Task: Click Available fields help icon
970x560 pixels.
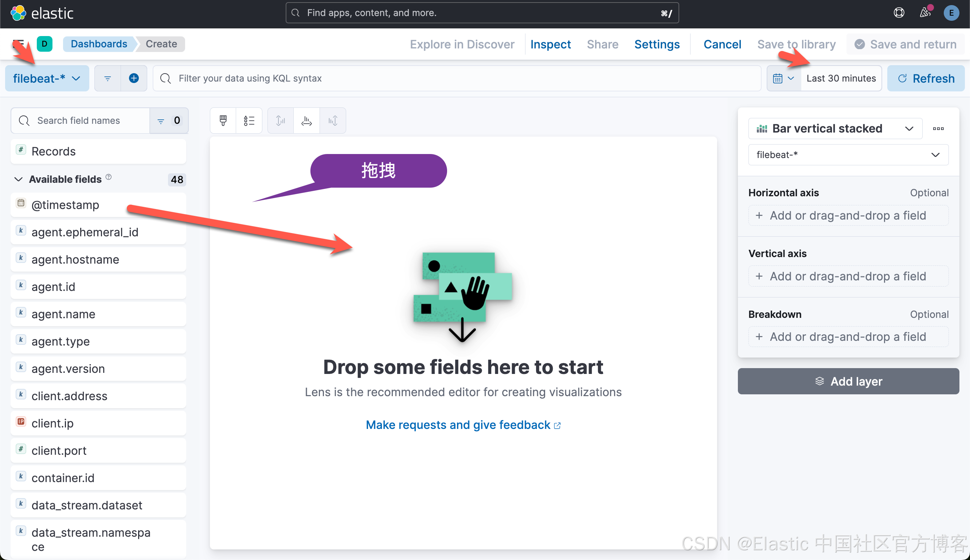Action: pos(109,177)
